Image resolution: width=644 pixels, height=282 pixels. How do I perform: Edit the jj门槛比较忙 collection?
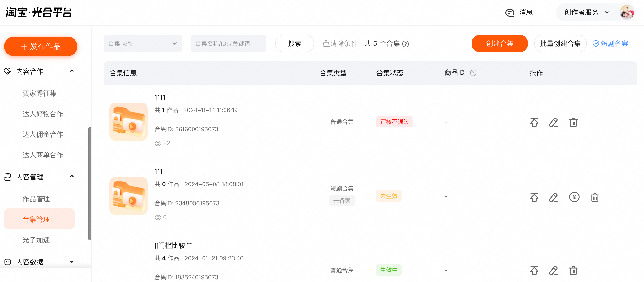pyautogui.click(x=554, y=270)
